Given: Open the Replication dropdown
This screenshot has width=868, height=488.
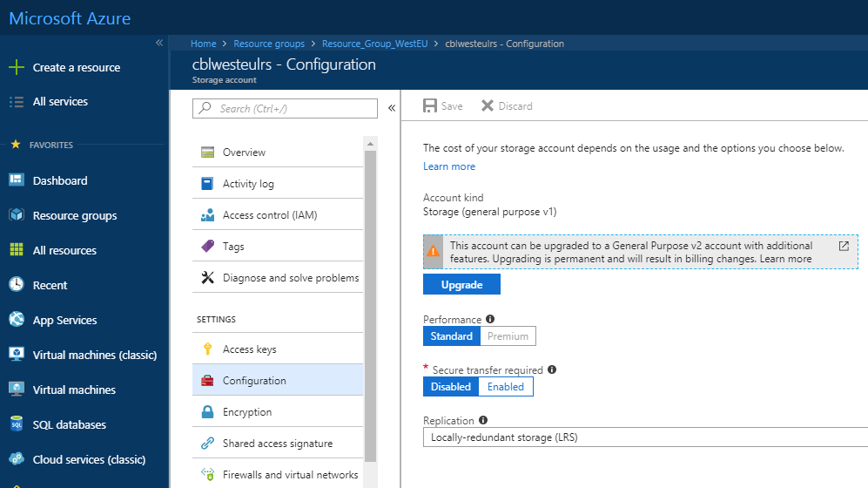Looking at the screenshot, I should click(644, 437).
